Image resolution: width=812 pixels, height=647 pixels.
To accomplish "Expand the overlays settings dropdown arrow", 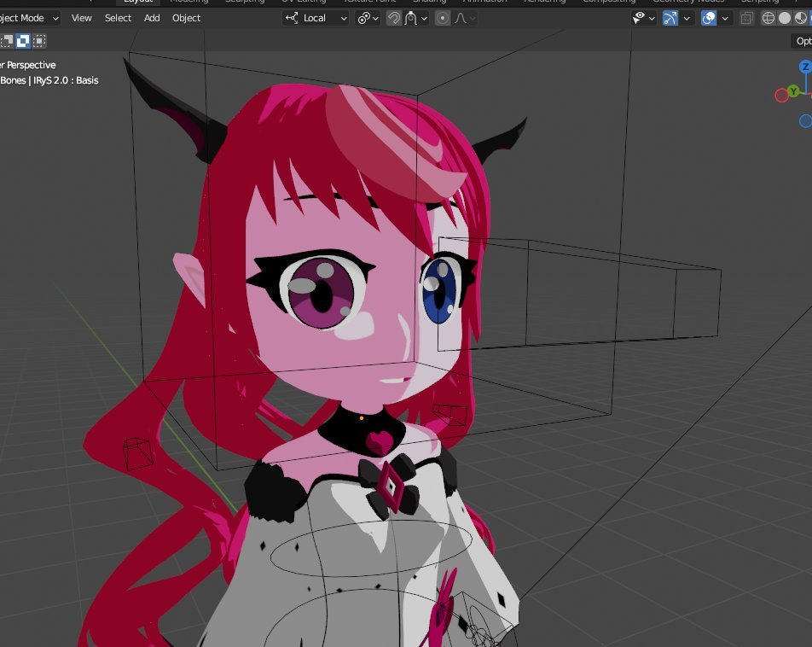I will (x=725, y=19).
